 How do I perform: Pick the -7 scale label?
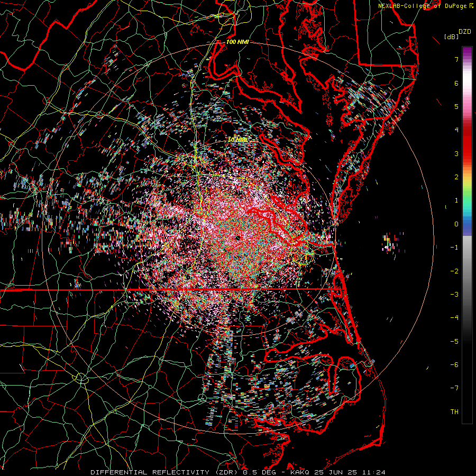pos(454,388)
